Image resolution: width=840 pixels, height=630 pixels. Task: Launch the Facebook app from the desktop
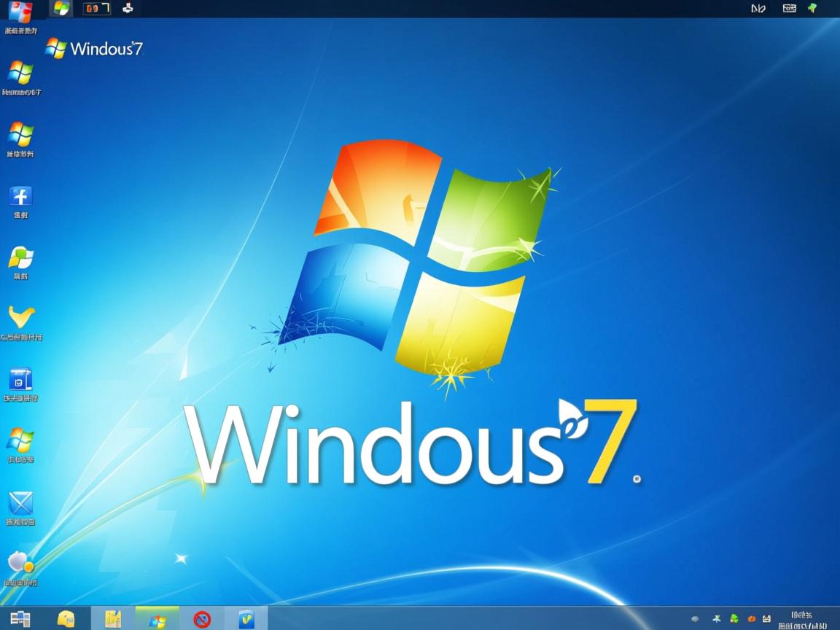[x=19, y=197]
